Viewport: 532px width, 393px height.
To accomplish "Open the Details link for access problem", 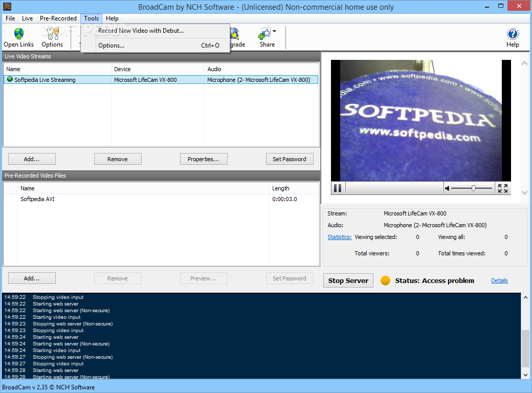I will [499, 280].
